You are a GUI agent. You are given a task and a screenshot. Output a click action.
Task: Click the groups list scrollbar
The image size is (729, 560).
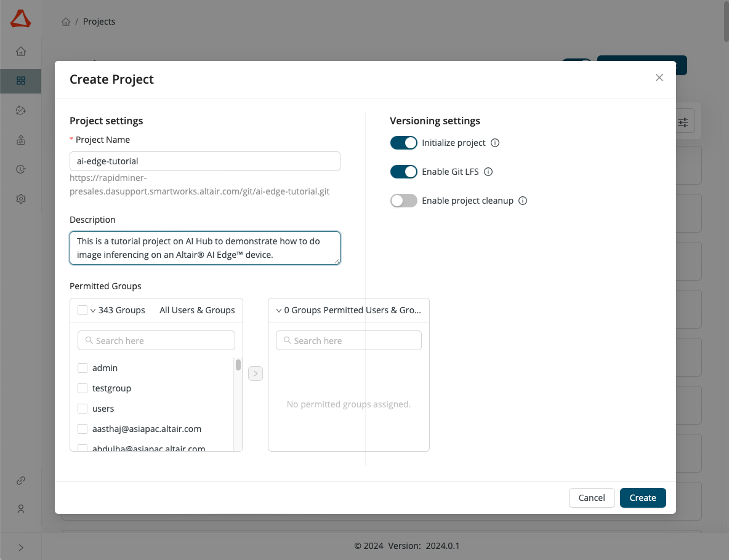(x=238, y=365)
